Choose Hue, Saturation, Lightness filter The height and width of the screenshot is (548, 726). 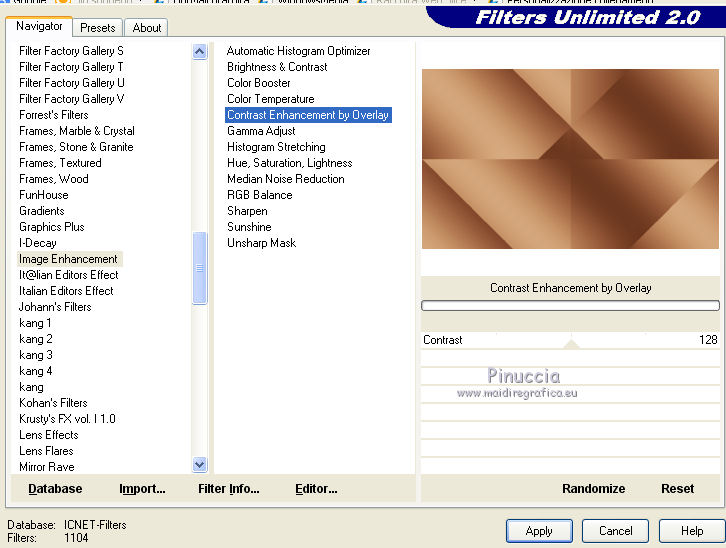[x=290, y=163]
